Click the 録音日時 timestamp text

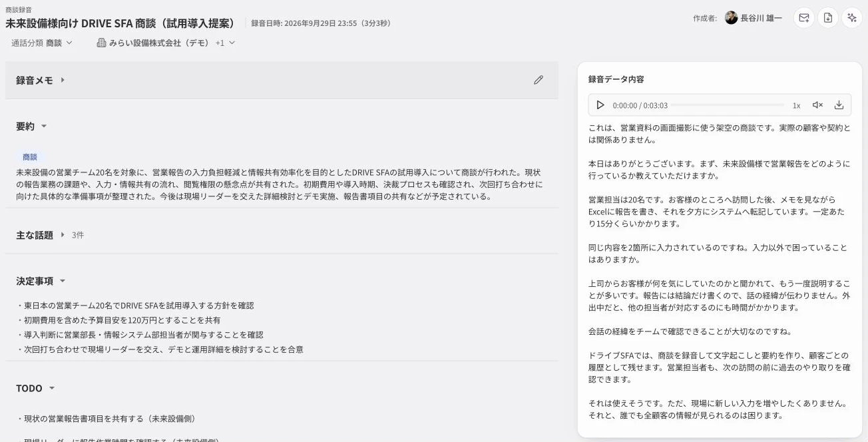(x=321, y=23)
